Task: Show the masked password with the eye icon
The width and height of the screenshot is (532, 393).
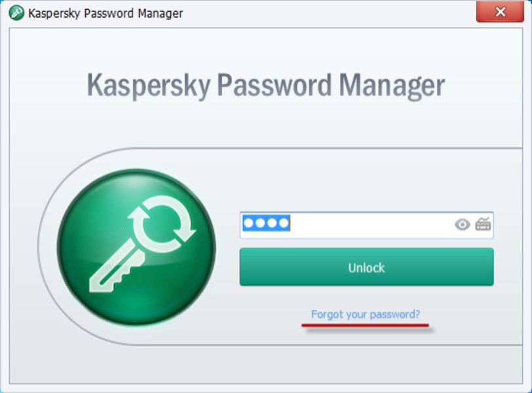Action: coord(463,225)
